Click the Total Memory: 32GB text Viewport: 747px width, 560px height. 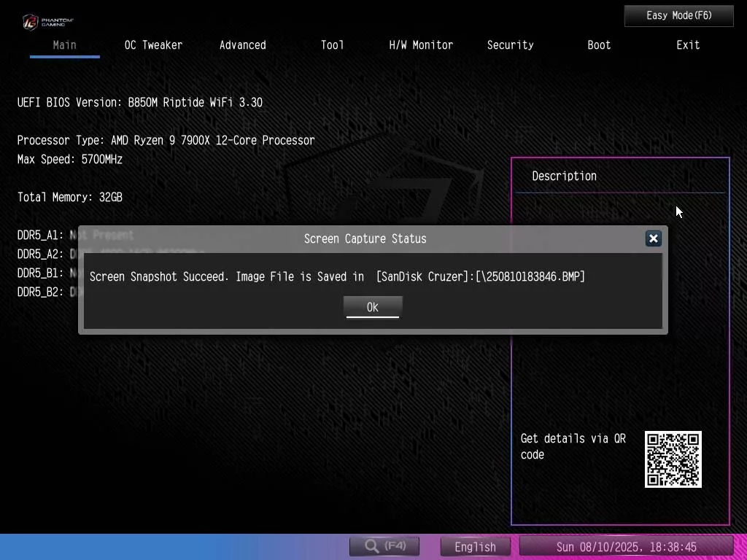pyautogui.click(x=69, y=197)
